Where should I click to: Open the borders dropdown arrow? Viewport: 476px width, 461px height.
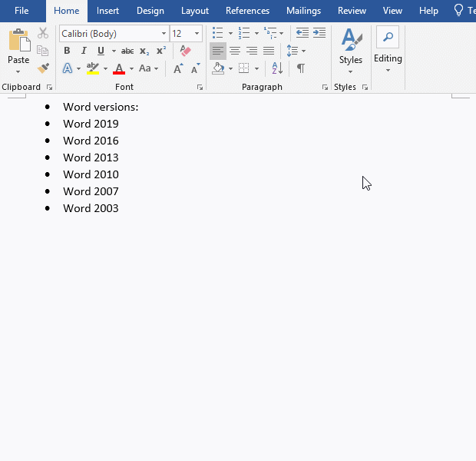(x=257, y=69)
